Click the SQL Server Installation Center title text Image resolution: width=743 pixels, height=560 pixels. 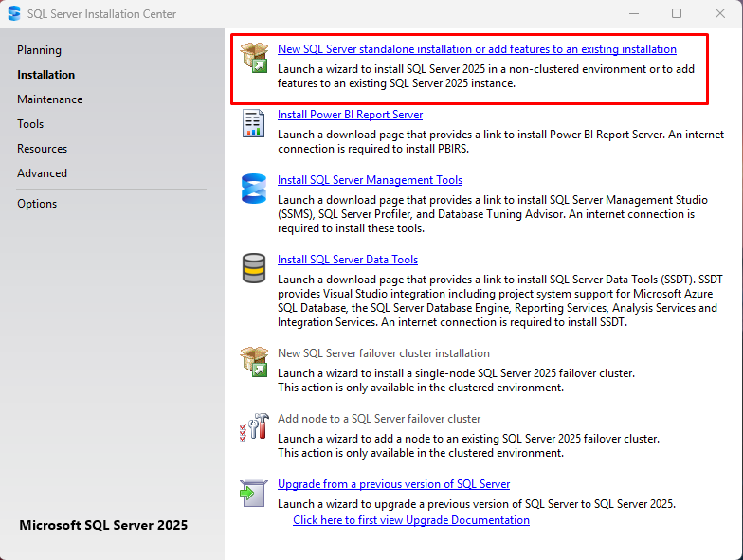pyautogui.click(x=102, y=14)
